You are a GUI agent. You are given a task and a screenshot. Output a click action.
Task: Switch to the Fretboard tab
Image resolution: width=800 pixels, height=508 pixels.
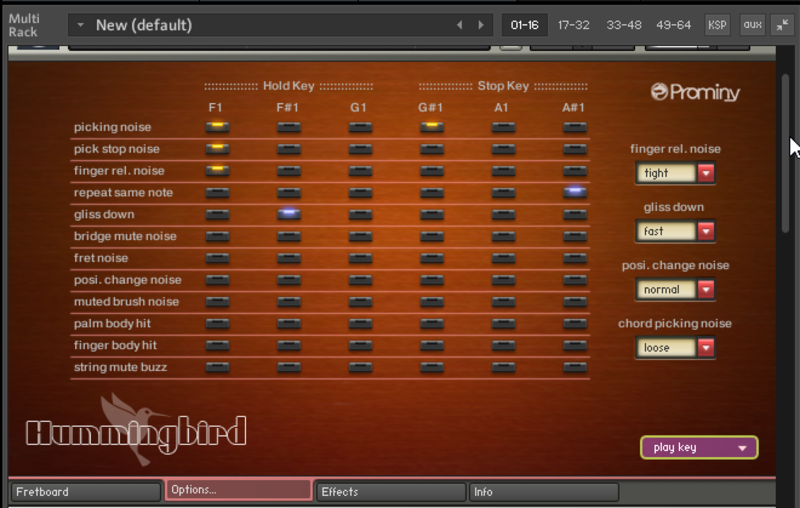pos(86,492)
